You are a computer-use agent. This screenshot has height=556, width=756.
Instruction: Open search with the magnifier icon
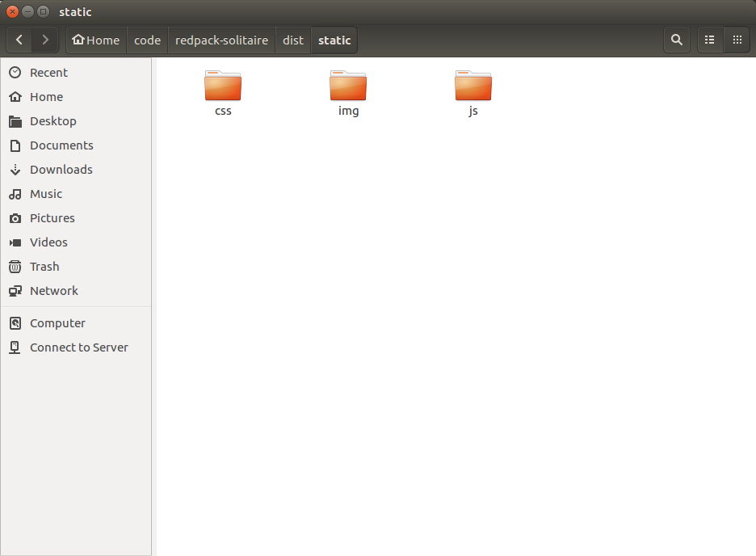pyautogui.click(x=677, y=40)
